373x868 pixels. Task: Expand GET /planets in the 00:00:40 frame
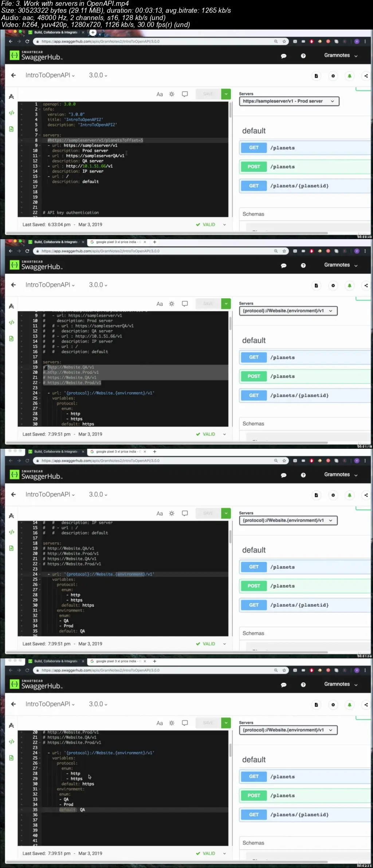coord(305,148)
